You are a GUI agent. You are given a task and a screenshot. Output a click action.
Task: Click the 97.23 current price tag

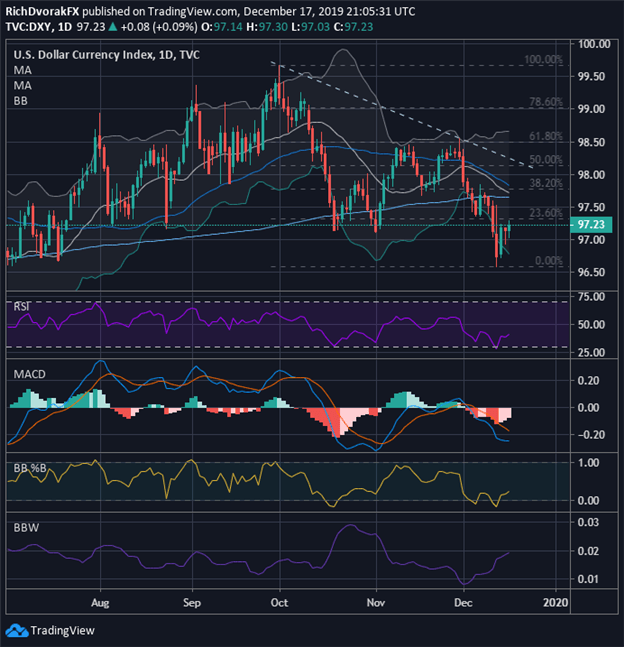[x=591, y=224]
